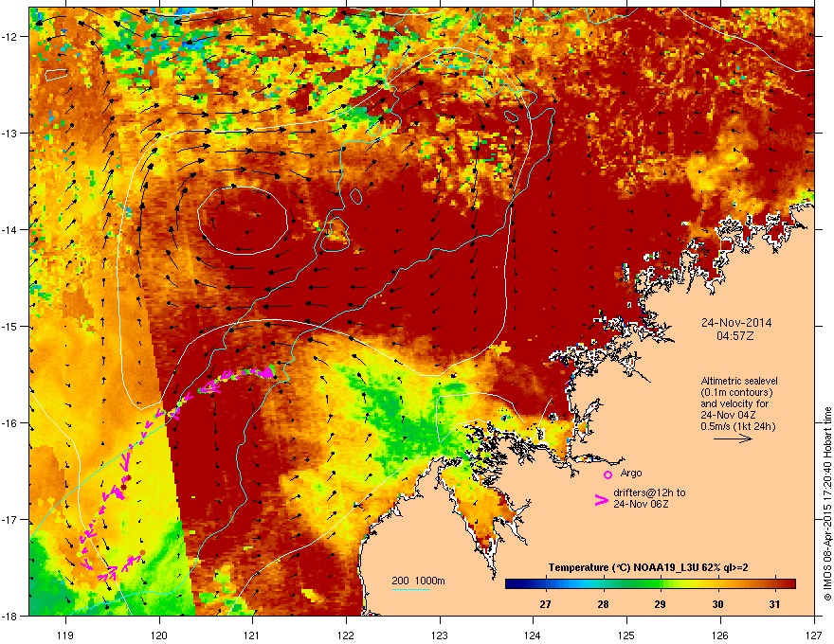The height and width of the screenshot is (644, 834).
Task: Click the colorbar value 31
Action: pyautogui.click(x=774, y=604)
